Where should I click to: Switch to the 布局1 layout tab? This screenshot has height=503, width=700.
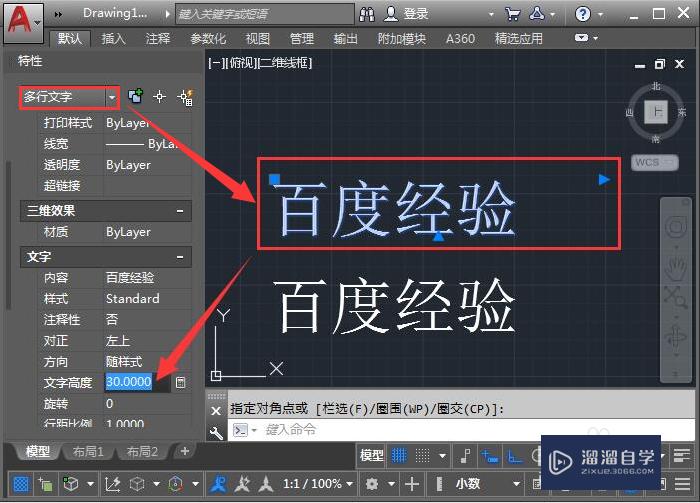tap(88, 452)
